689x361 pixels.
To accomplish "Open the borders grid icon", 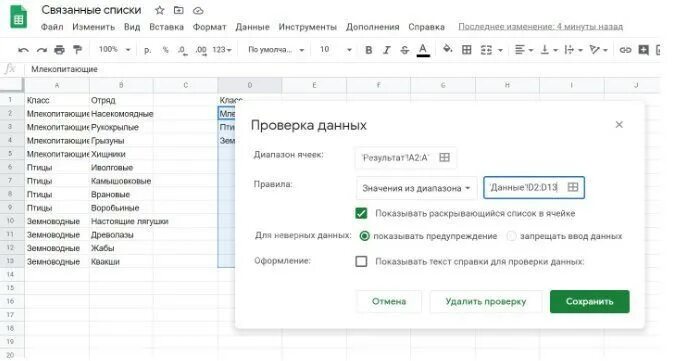I will coord(467,50).
